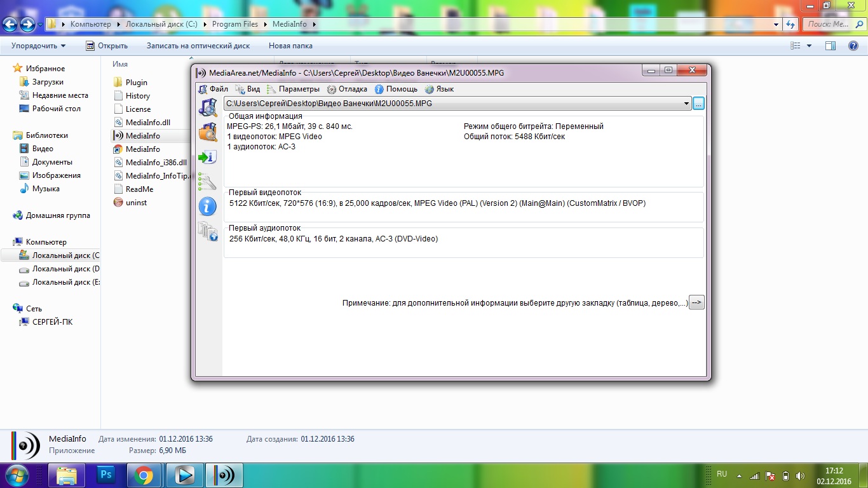Select the uninst file
Viewport: 868px width, 488px height.
pos(130,202)
